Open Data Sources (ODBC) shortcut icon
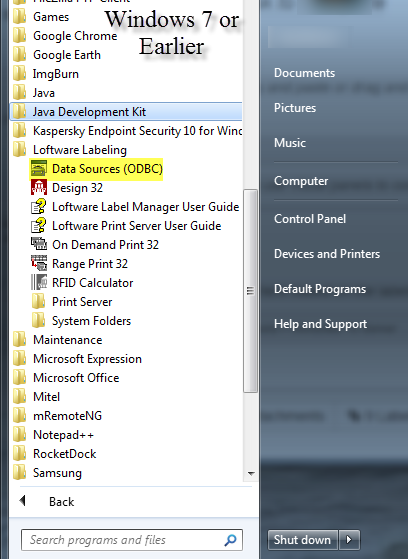This screenshot has width=408, height=559. click(x=39, y=169)
